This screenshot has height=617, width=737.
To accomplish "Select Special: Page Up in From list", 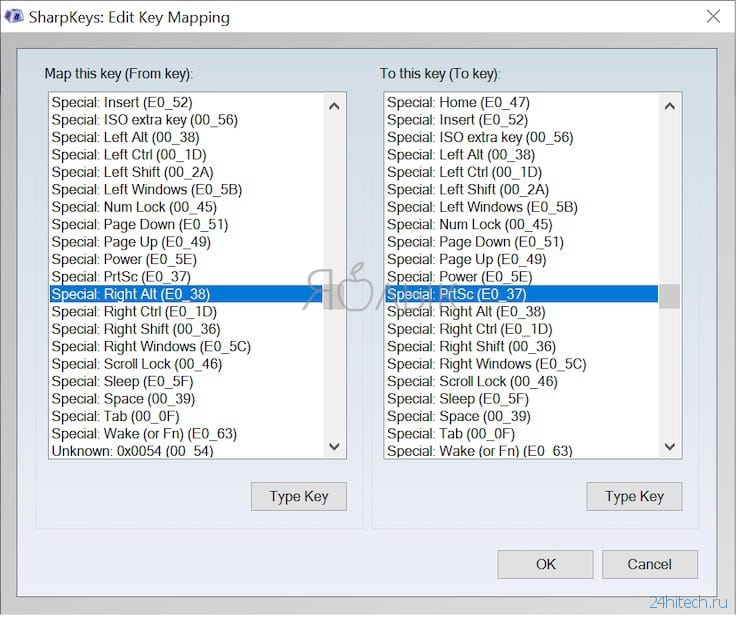I will [186, 242].
